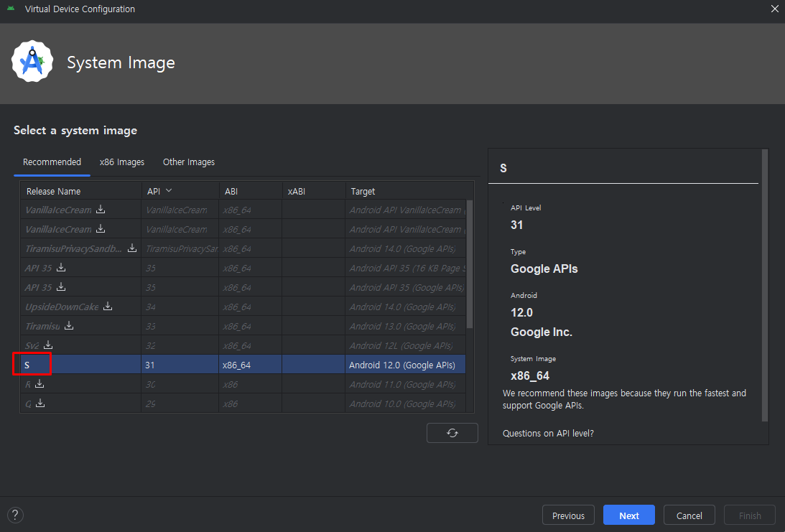Image resolution: width=785 pixels, height=532 pixels.
Task: Click the ABI column header
Action: tap(251, 191)
